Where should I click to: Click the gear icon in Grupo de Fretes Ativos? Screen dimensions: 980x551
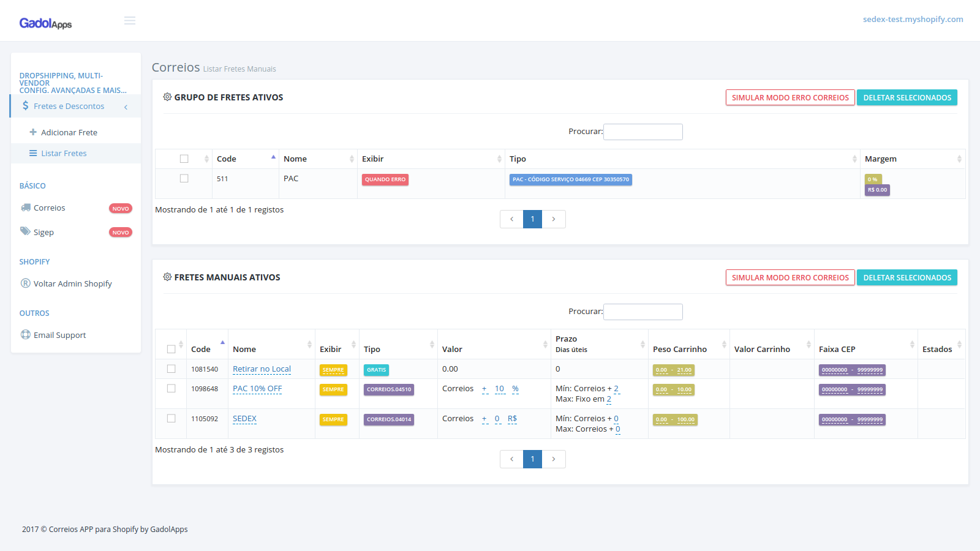tap(167, 97)
